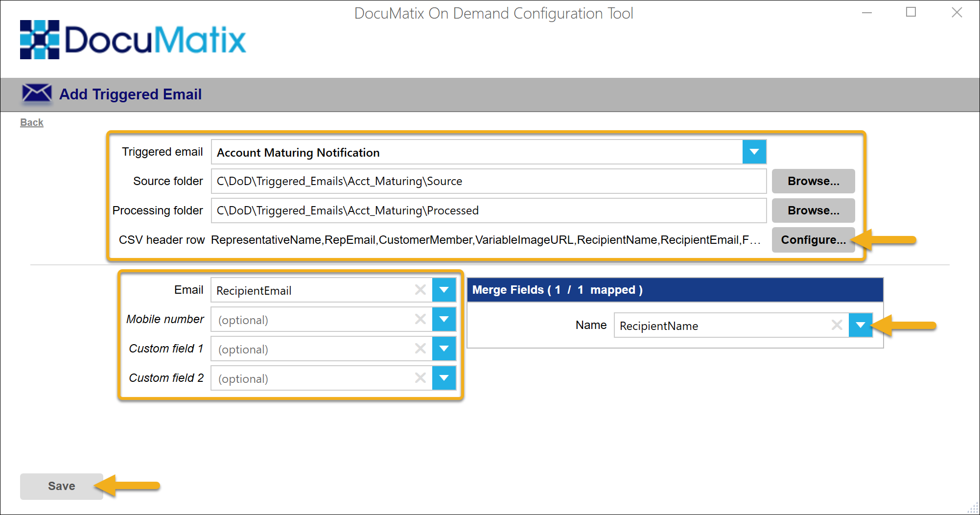Browse for the Source folder

click(814, 181)
